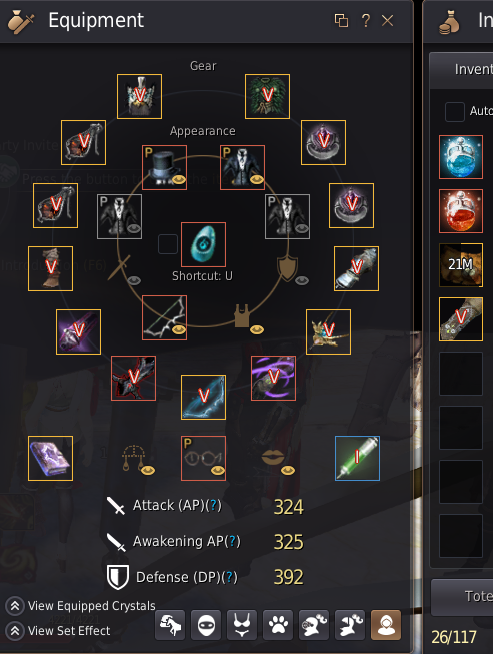Click the teal Alchemy Stone slot
493x654 pixels.
(204, 244)
